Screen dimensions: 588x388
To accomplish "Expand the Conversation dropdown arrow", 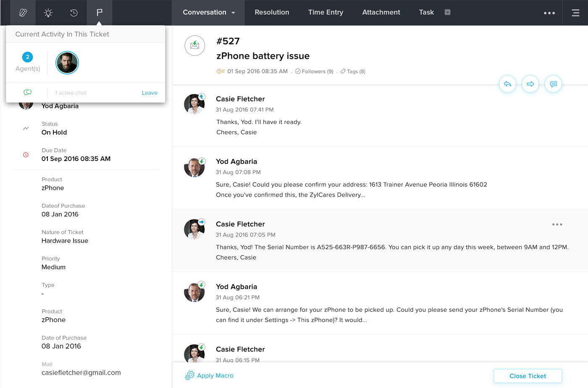I will pos(233,13).
